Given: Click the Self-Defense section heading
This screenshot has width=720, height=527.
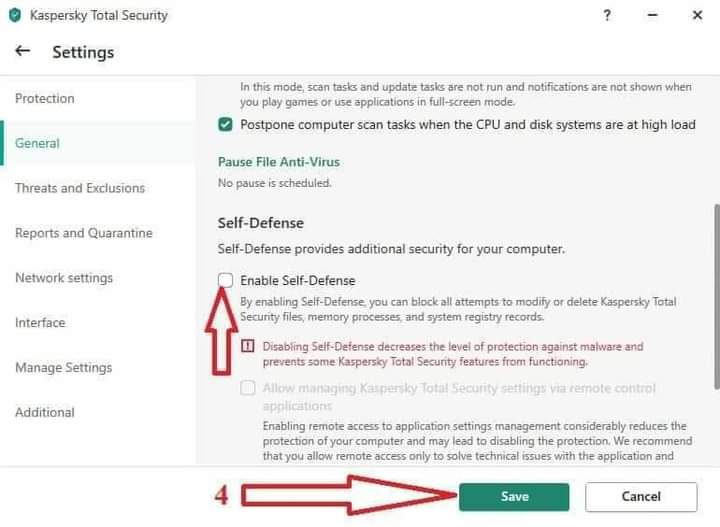Looking at the screenshot, I should [260, 223].
